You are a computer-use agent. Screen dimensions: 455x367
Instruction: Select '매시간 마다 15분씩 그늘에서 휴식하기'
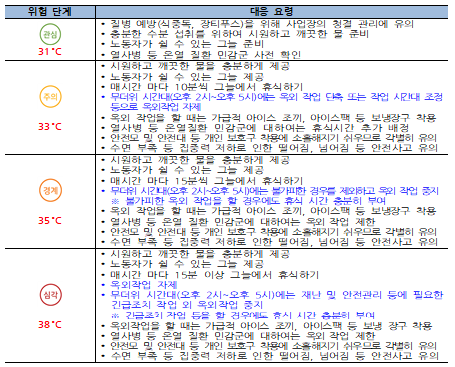point(206,181)
